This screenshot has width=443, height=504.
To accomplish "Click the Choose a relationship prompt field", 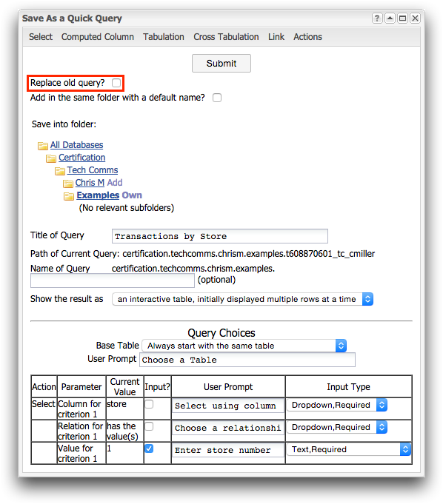I will [228, 428].
